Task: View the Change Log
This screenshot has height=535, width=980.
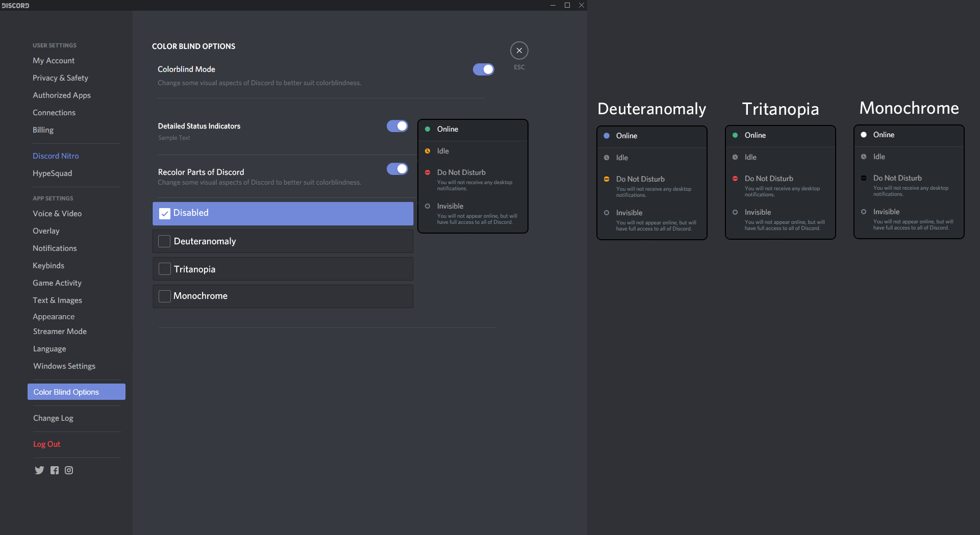Action: (53, 418)
